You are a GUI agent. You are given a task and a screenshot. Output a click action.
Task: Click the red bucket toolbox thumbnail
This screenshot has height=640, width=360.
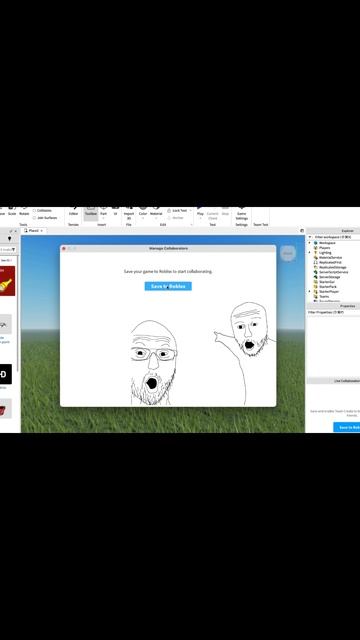click(x=5, y=409)
